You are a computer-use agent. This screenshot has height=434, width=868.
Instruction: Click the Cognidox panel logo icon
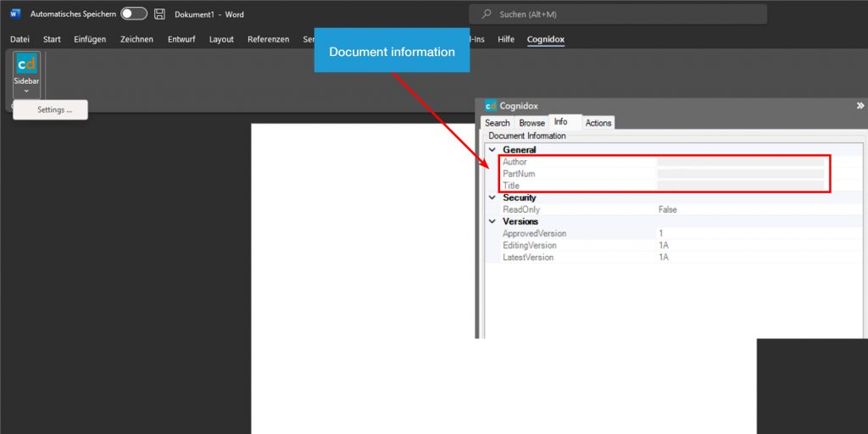click(490, 106)
